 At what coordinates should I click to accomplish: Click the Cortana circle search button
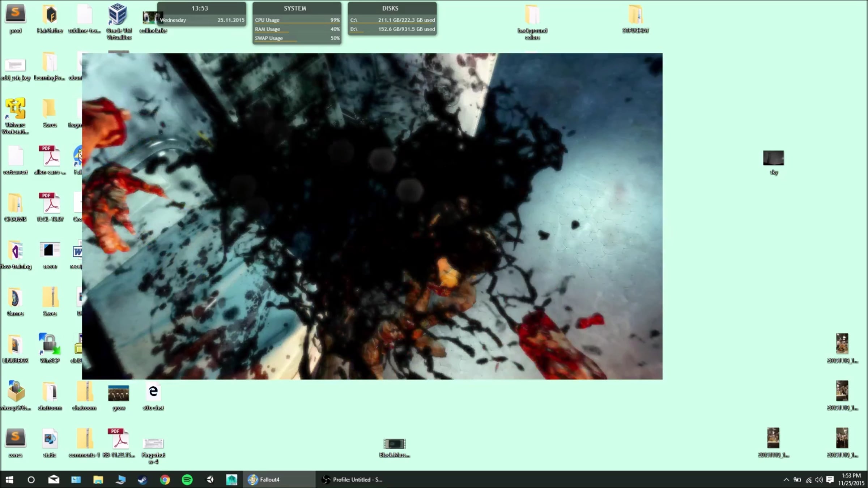pyautogui.click(x=31, y=480)
